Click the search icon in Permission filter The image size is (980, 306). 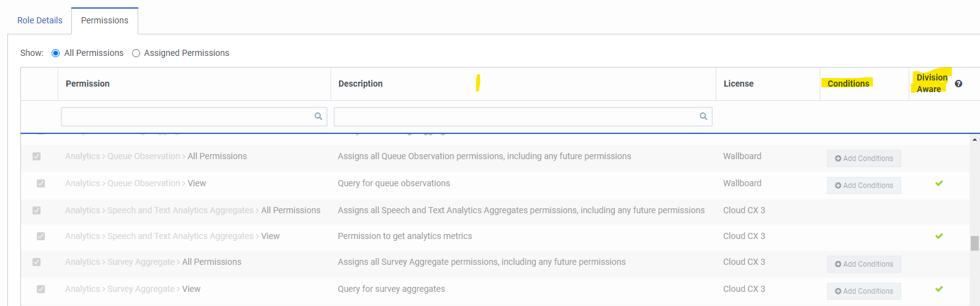point(318,116)
